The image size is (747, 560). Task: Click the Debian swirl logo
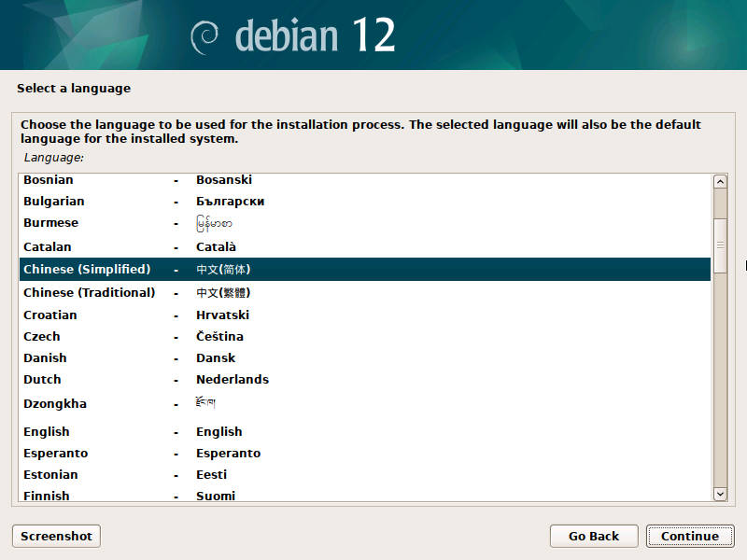(205, 36)
